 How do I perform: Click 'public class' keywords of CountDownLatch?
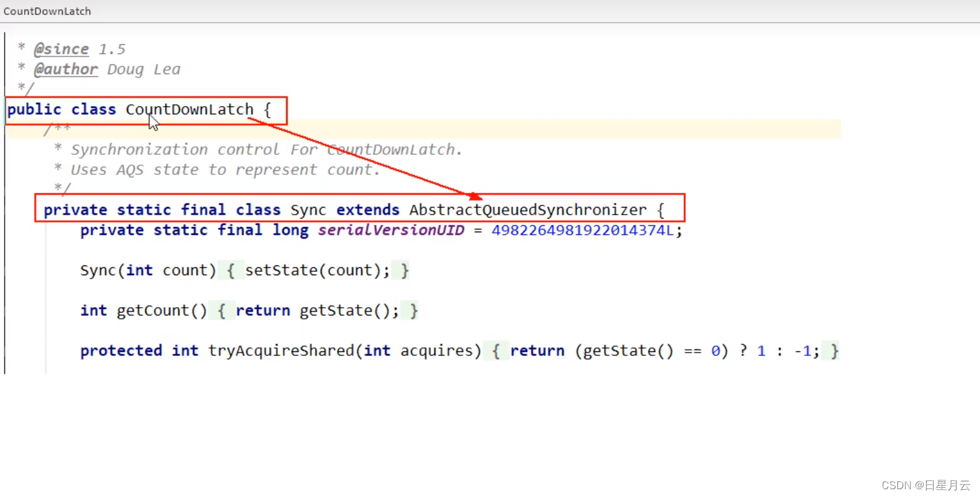(61, 109)
